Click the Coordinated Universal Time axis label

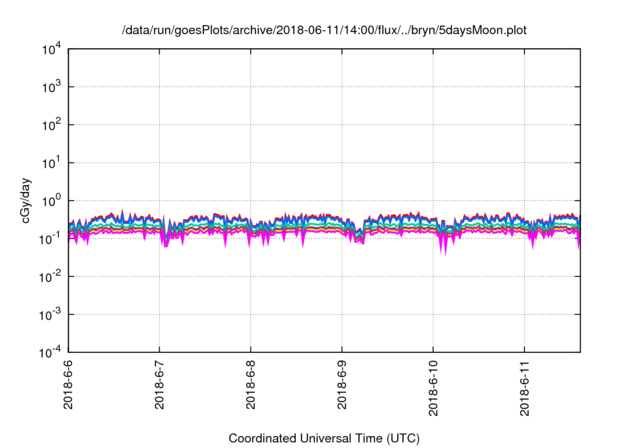[x=323, y=438]
